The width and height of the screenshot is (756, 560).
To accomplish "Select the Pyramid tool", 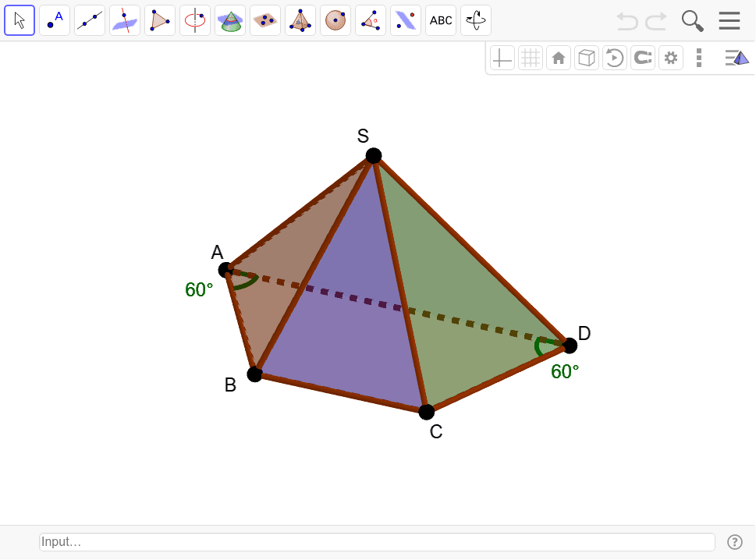I will coord(300,20).
